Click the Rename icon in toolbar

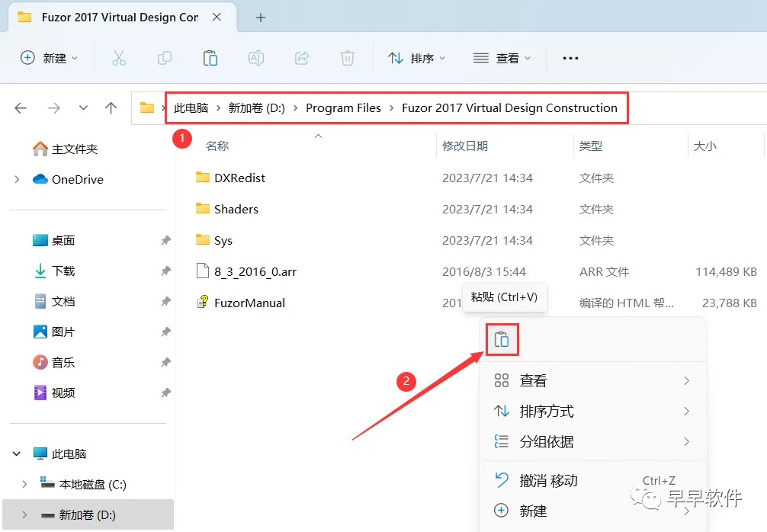click(256, 58)
